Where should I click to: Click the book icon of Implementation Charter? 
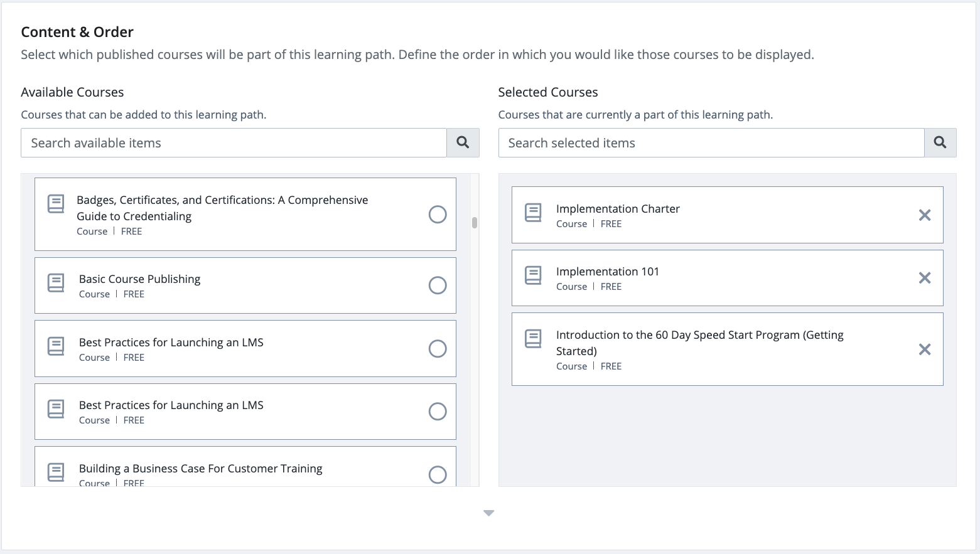coord(533,213)
